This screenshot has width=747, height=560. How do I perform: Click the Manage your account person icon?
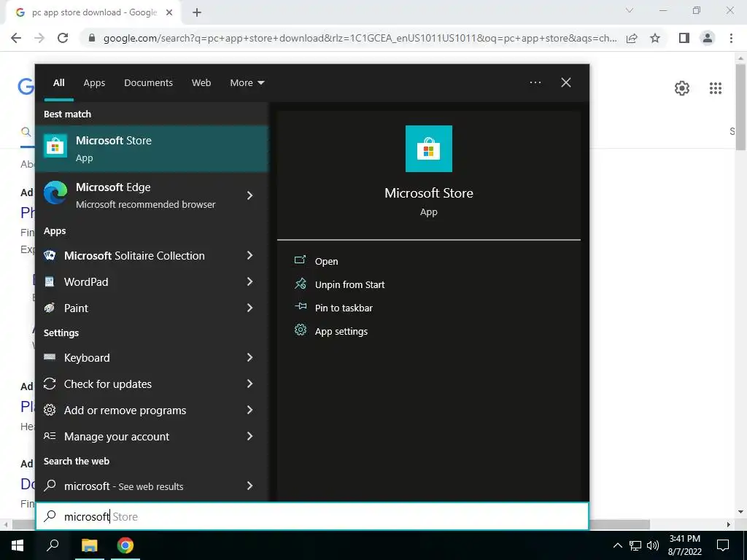coord(50,436)
